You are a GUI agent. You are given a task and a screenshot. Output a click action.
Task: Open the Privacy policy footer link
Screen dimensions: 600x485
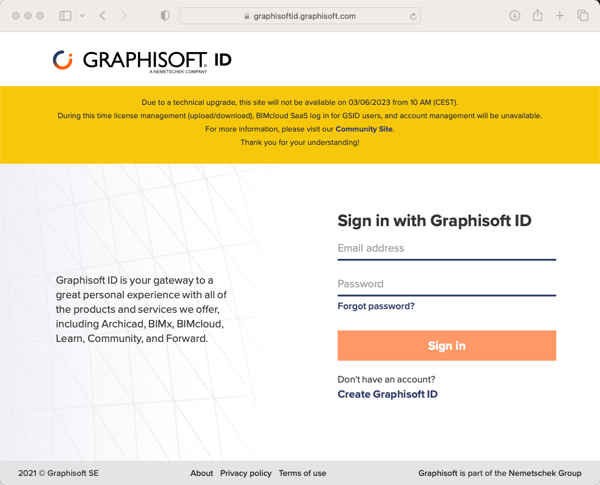point(246,473)
